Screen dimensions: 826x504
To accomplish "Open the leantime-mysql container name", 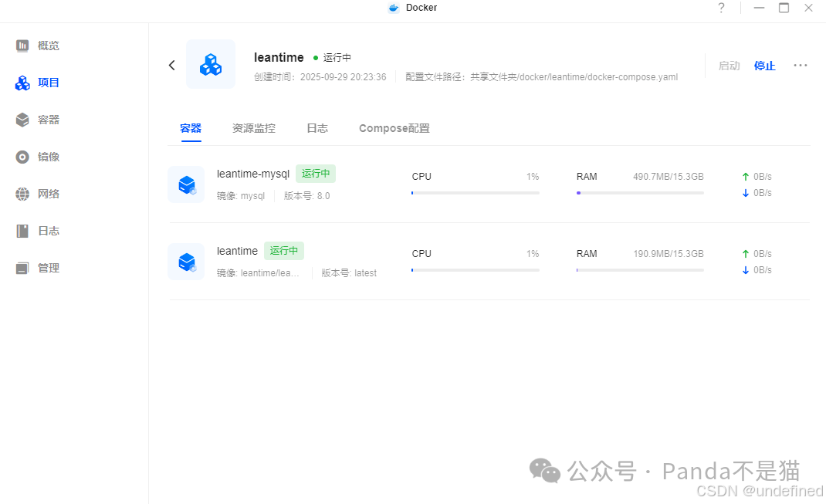I will (x=253, y=174).
